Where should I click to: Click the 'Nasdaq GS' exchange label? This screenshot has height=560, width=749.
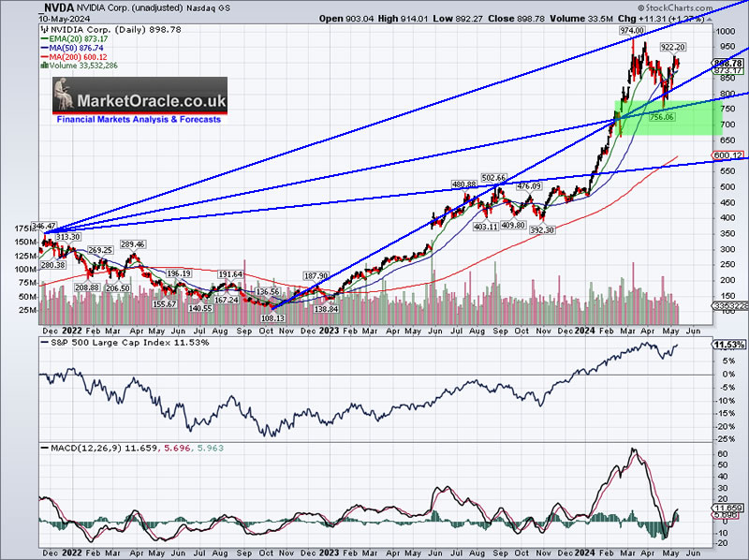click(x=207, y=8)
